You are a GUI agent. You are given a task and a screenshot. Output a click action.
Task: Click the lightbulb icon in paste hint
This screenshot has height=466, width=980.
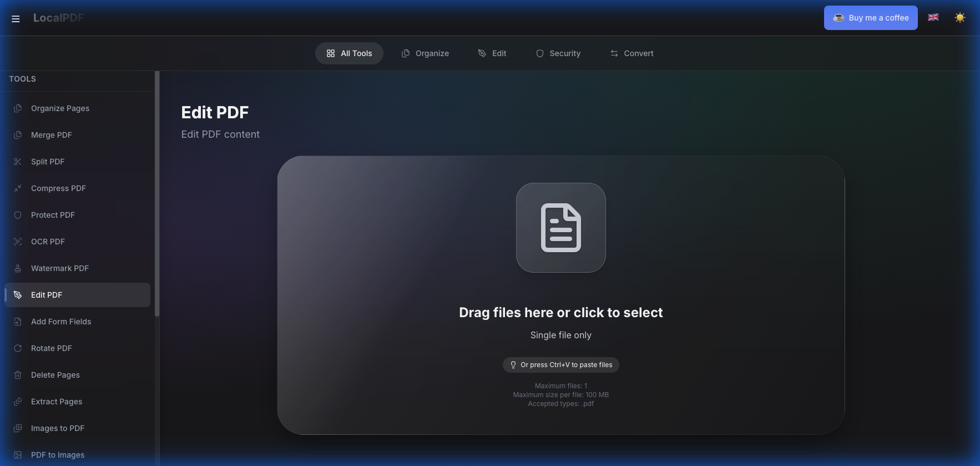pos(513,365)
